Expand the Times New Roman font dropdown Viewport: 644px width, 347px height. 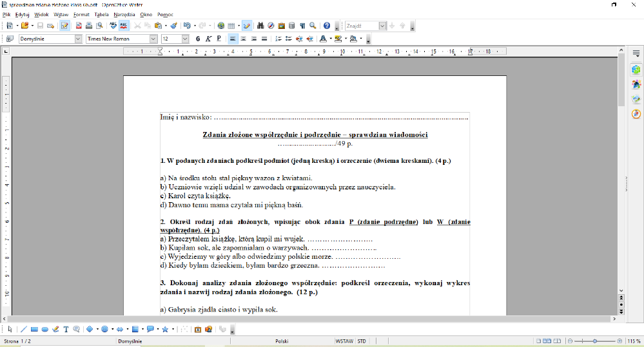point(153,39)
